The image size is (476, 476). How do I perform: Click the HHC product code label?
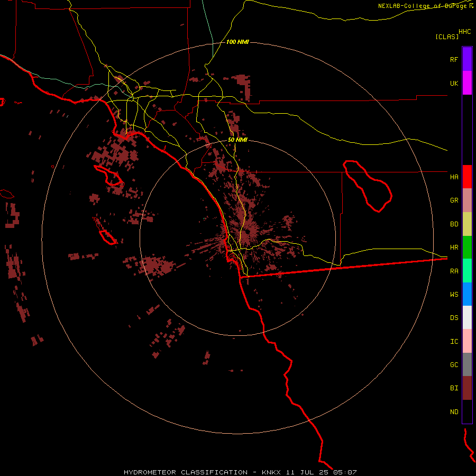(x=465, y=32)
